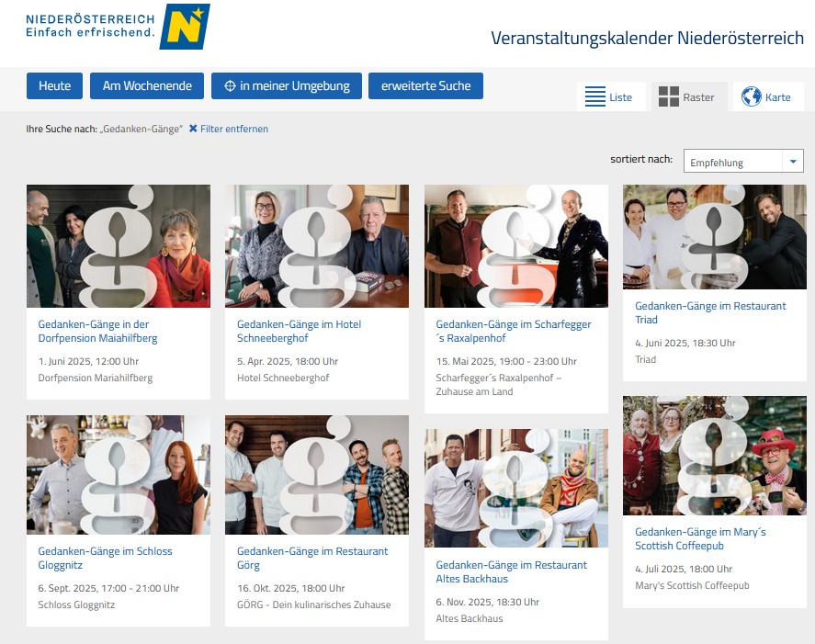
Task: Click the X icon beside Filter entfernen
Action: pyautogui.click(x=193, y=129)
